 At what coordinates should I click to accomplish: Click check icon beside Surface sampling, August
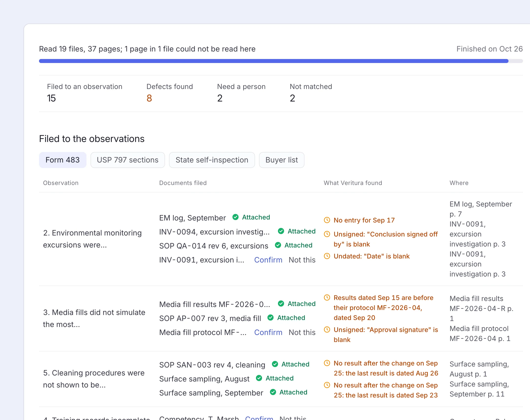point(259,378)
